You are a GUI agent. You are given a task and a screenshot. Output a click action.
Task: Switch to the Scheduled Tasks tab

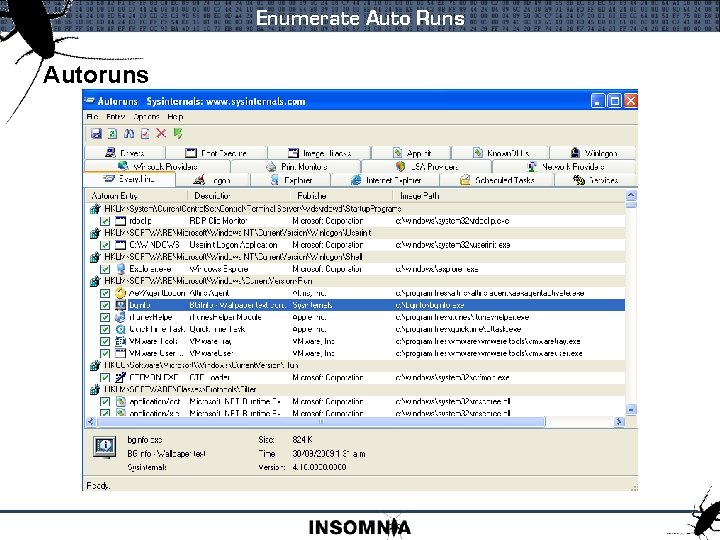(497, 180)
